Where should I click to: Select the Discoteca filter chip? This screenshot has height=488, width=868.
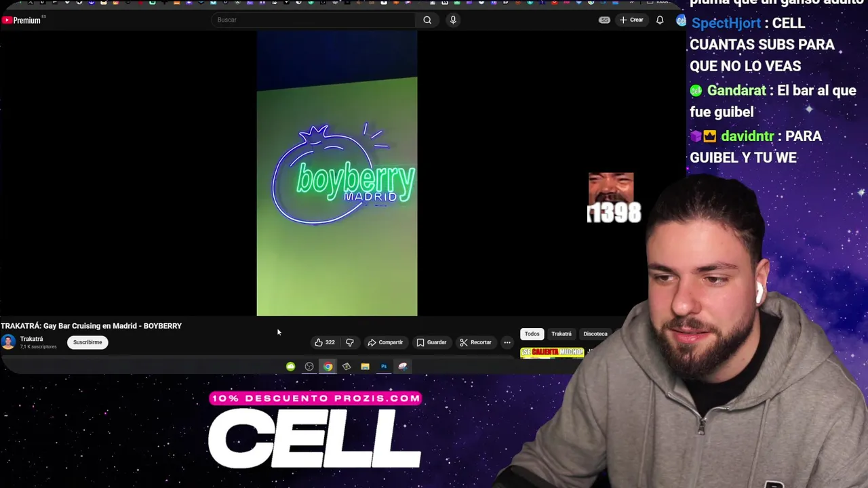point(595,333)
